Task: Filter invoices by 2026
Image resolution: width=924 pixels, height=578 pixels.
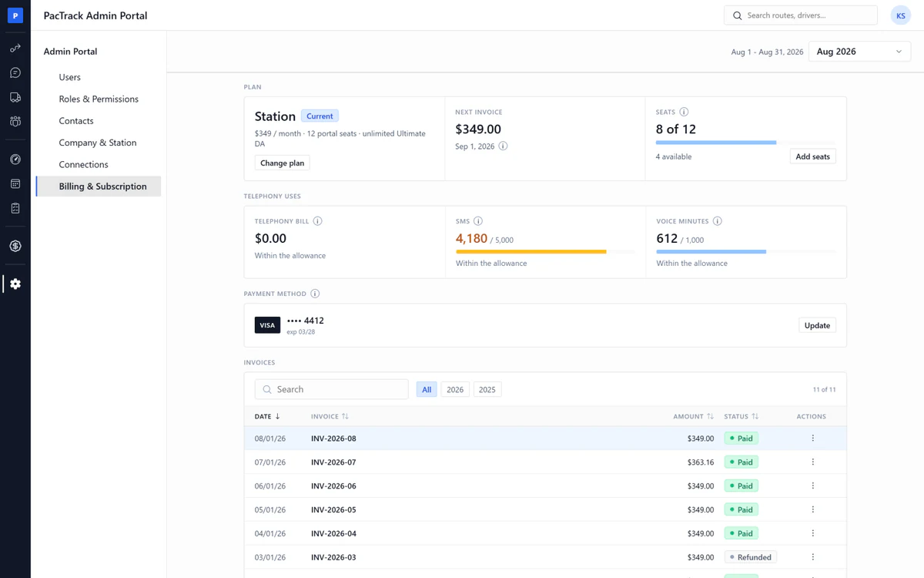Action: coord(455,389)
